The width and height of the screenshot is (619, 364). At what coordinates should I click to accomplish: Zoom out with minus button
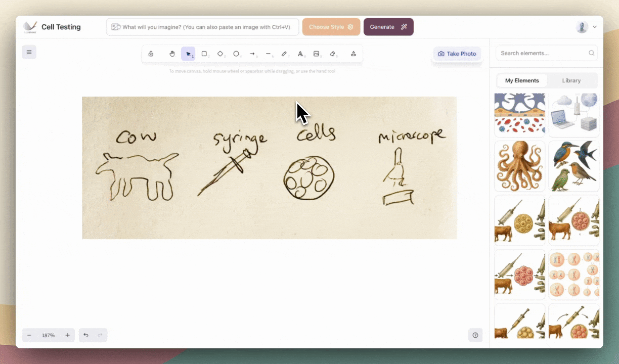[x=29, y=335]
